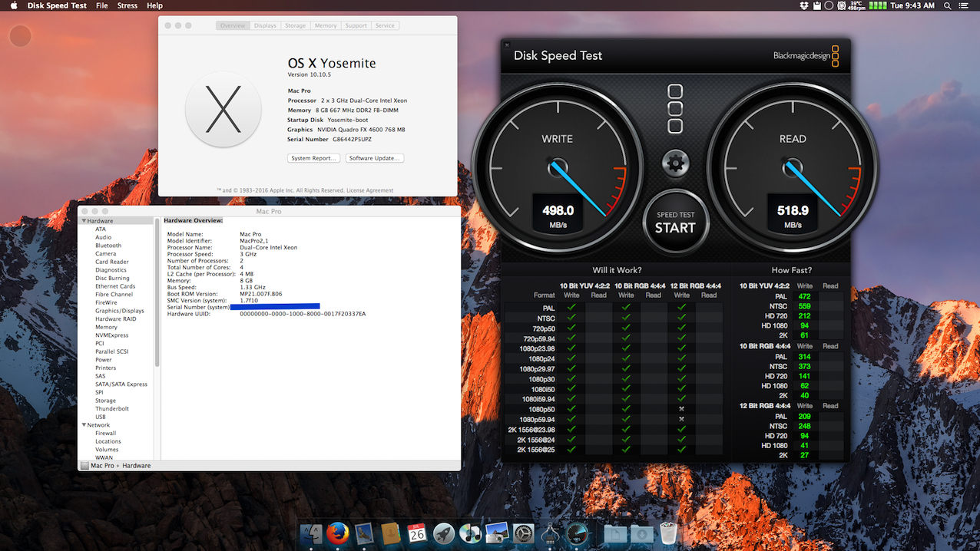Select Thunderbolt in the sidebar
980x551 pixels.
tap(112, 409)
